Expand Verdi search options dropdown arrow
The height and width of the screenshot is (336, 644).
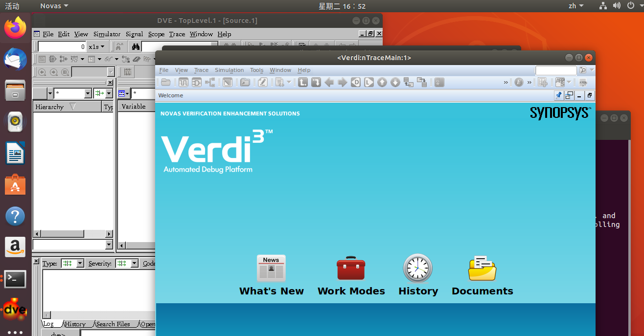pyautogui.click(x=592, y=70)
